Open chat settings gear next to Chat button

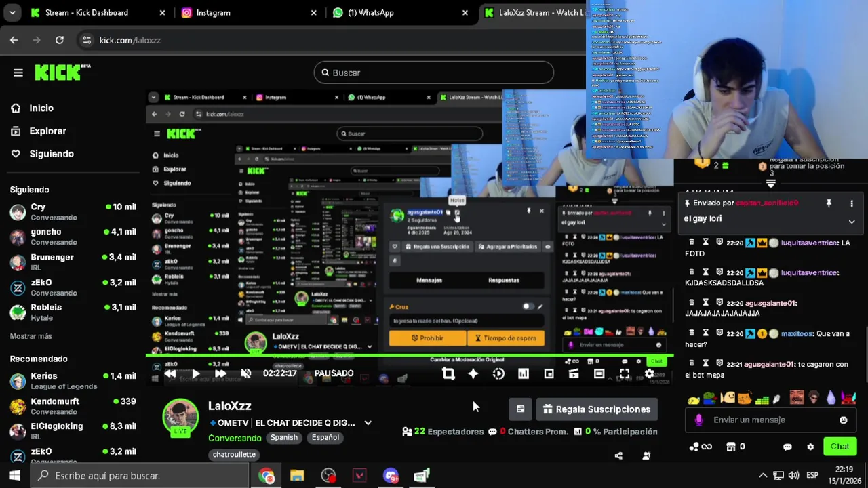(x=810, y=447)
